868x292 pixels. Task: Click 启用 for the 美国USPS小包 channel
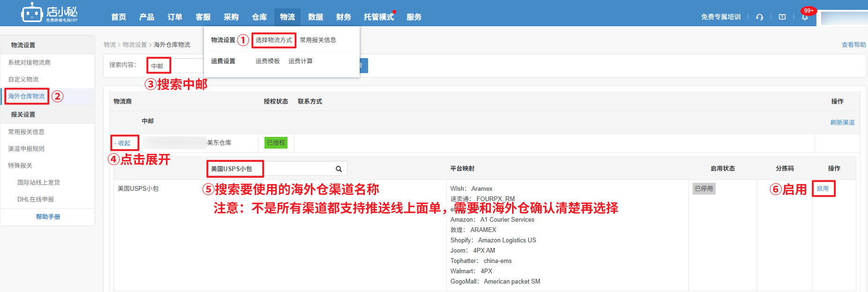(x=823, y=189)
